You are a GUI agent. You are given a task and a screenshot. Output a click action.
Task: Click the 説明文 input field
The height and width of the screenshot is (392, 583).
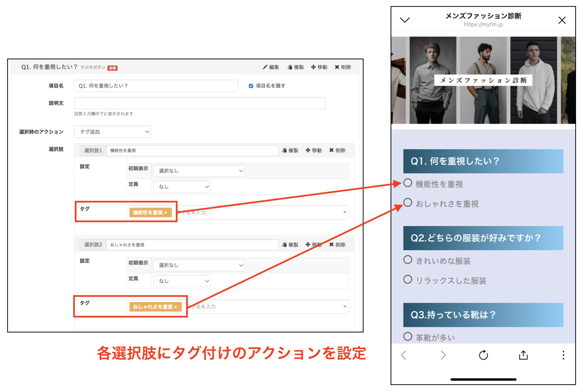point(199,103)
